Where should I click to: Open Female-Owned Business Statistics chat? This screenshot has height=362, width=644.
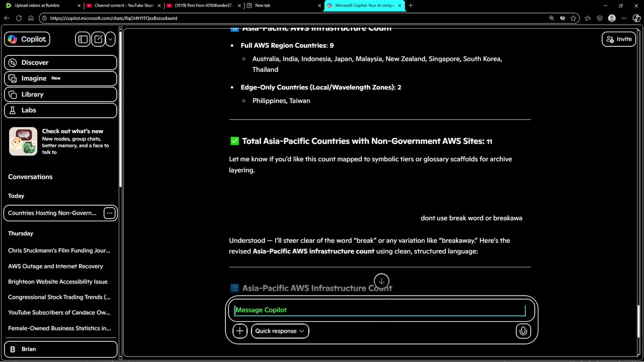point(59,328)
